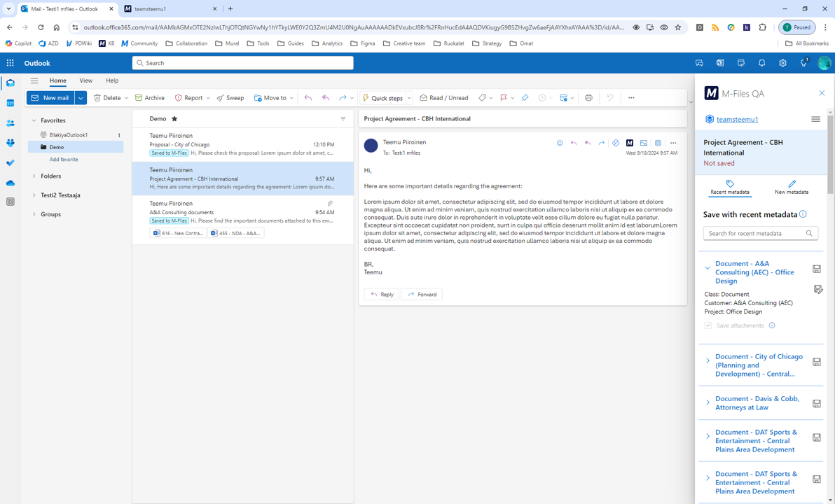Select EllakiyaOutlook1 folder in Favorites
Viewport: 835px width, 504px height.
76,135
